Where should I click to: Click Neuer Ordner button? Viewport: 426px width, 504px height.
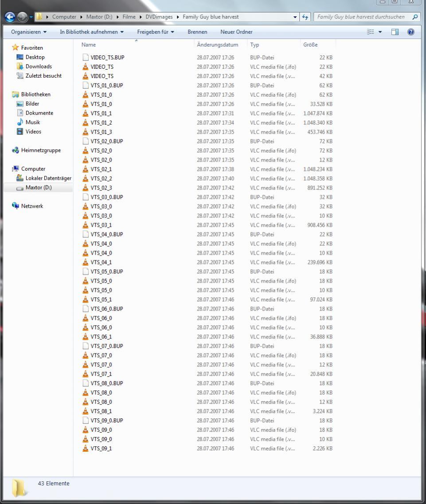(236, 32)
